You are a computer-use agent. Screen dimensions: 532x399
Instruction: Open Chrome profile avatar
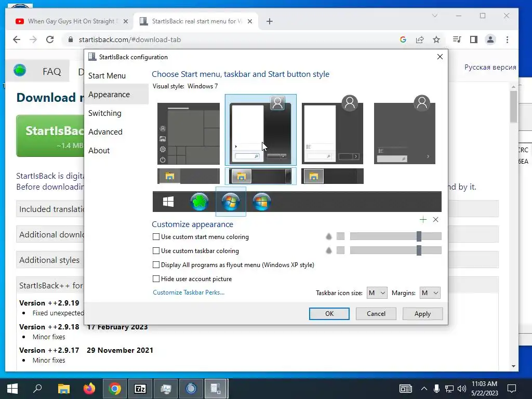click(x=490, y=39)
